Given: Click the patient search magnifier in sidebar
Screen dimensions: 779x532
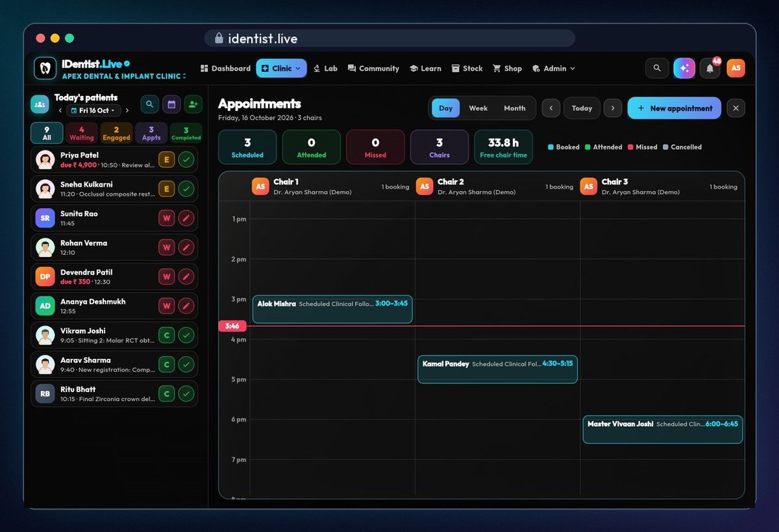Looking at the screenshot, I should click(x=150, y=104).
